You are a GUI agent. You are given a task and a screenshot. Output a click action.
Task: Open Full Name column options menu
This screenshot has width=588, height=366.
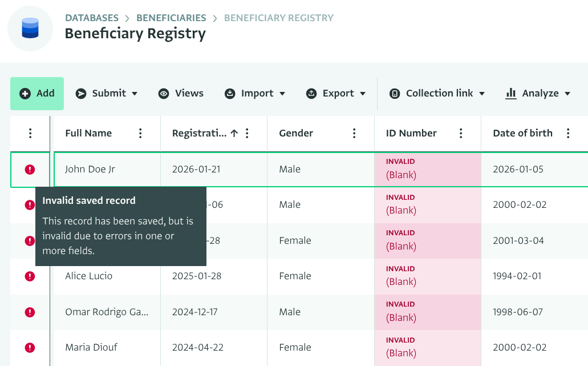(140, 134)
